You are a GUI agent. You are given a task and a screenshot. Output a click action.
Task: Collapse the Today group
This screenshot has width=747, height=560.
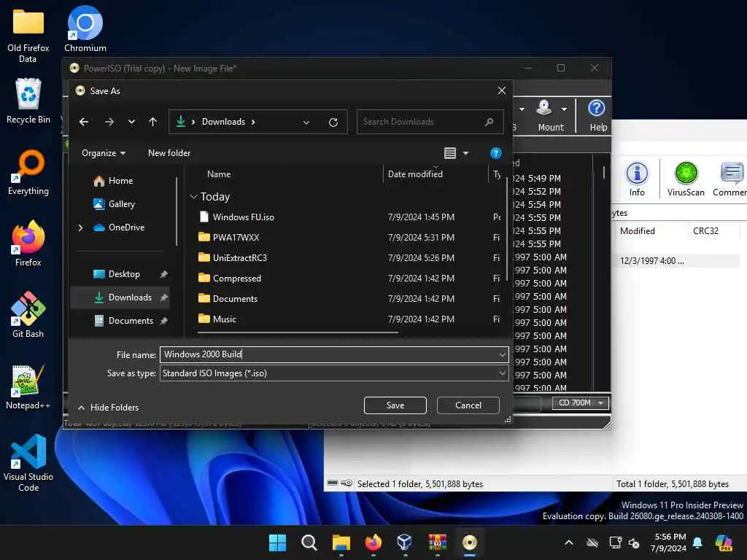[x=193, y=197]
